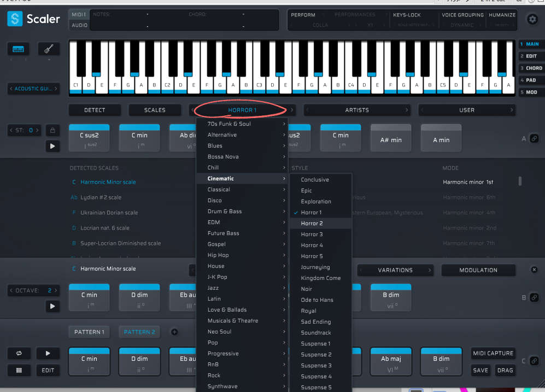Expand the Jazz genre submenu
The height and width of the screenshot is (392, 545).
tap(242, 288)
